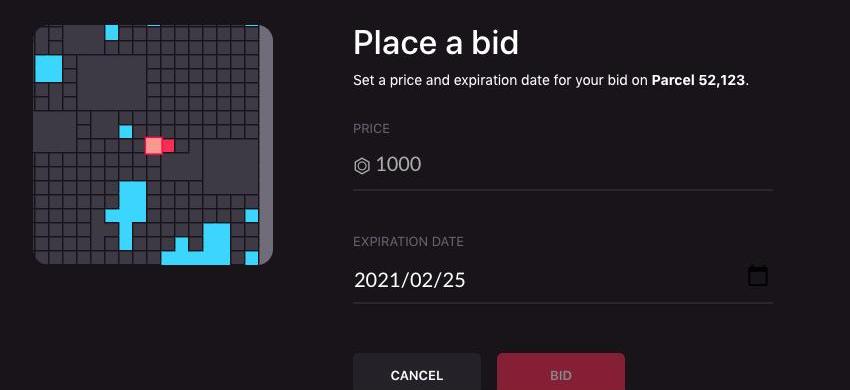Click the small blue parcel at the map's top edge
Screen dimensions: 850x390
pos(112,33)
